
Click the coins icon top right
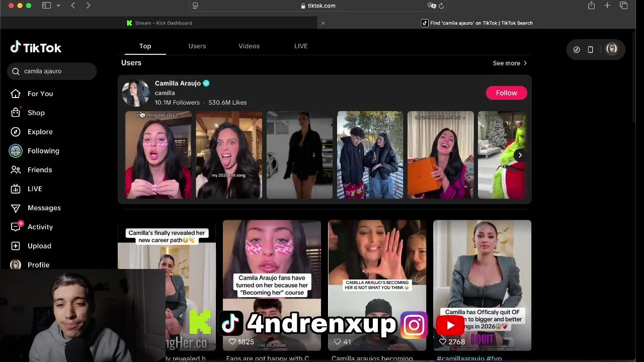click(577, 49)
